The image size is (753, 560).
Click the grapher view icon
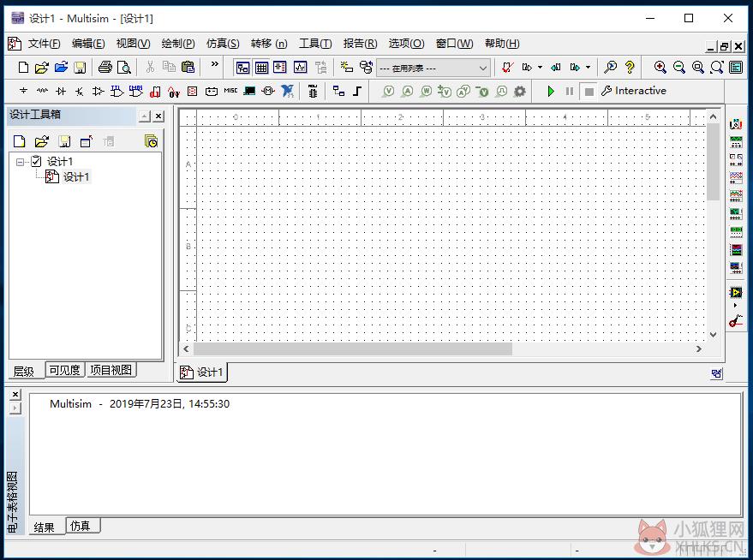click(301, 67)
